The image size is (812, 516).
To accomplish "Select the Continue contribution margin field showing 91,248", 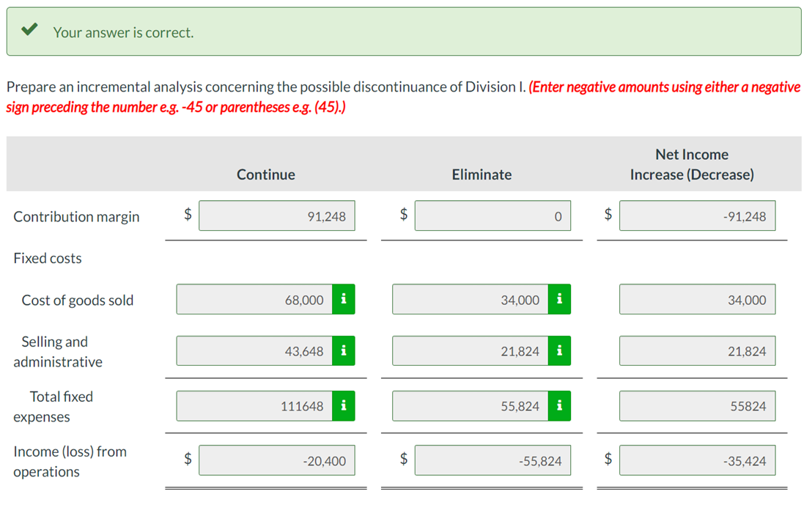I will tap(276, 215).
